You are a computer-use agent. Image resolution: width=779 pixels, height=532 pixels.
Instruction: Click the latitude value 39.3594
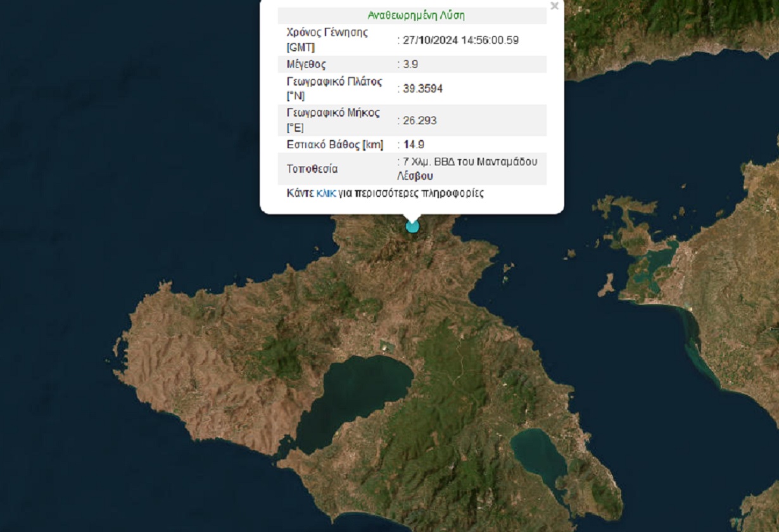pos(422,89)
